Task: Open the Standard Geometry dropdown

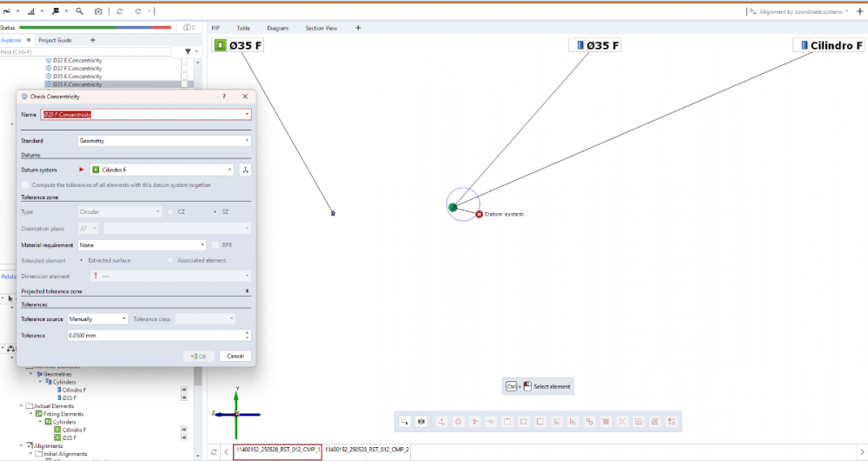Action: (163, 140)
